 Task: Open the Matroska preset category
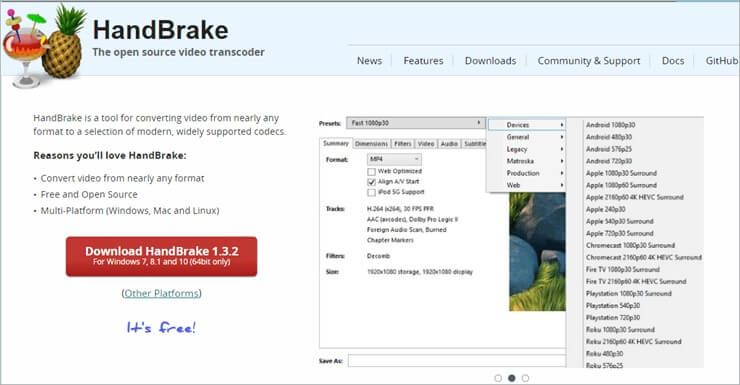[x=527, y=161]
